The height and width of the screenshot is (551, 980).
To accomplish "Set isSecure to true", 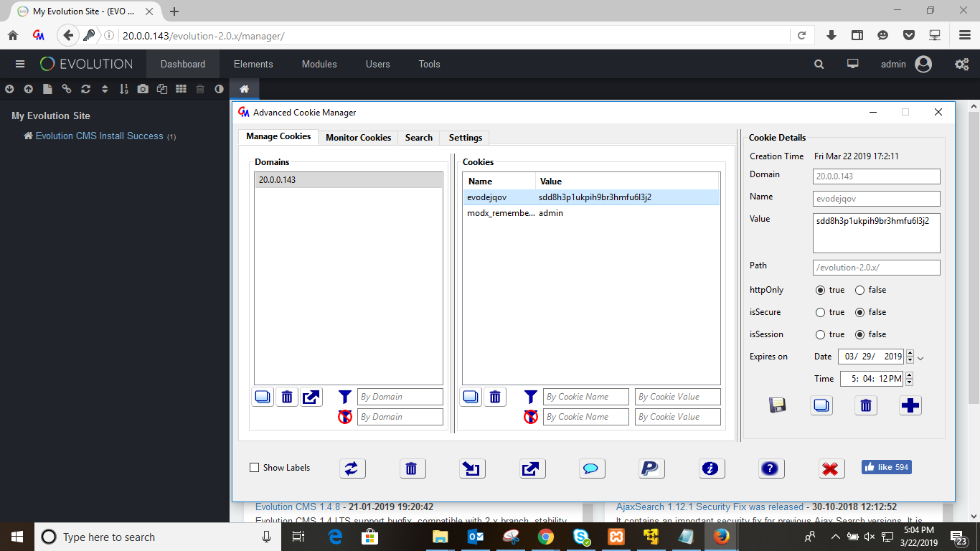I will point(820,312).
